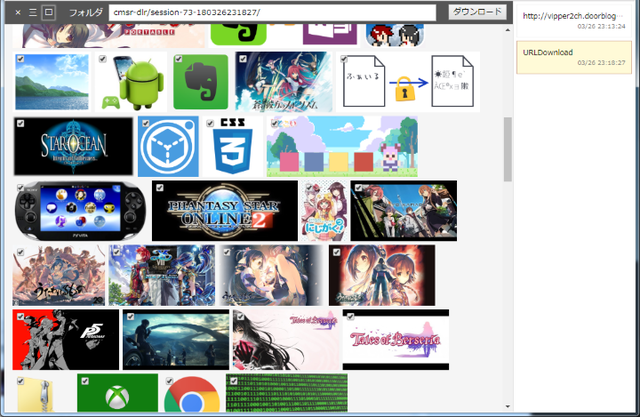Toggle checkbox on file encryption padlock image
Screen dimensions: 640x417
pyautogui.click(x=344, y=59)
